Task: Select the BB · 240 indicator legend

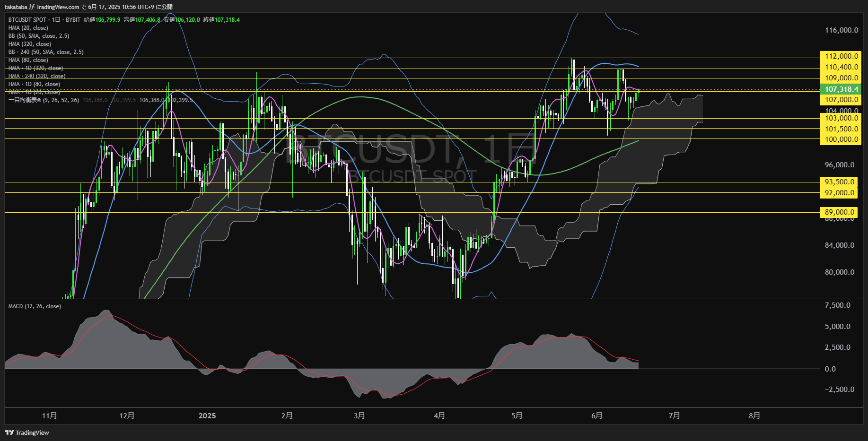Action: click(46, 52)
